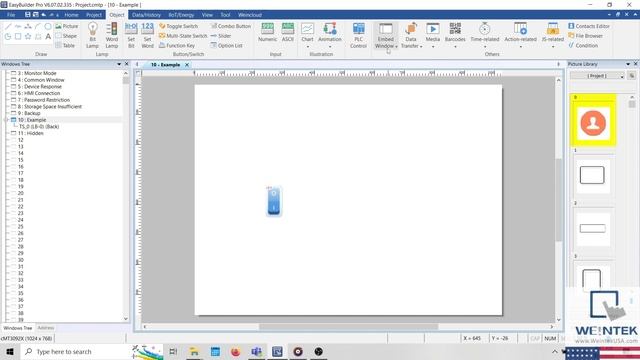
Task: Add a Slider object from the ribbon
Action: pyautogui.click(x=221, y=36)
